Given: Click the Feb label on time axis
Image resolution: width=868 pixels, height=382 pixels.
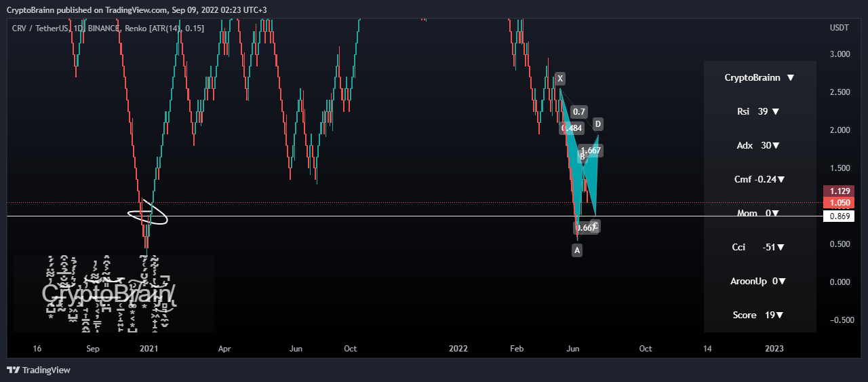Looking at the screenshot, I should [517, 349].
